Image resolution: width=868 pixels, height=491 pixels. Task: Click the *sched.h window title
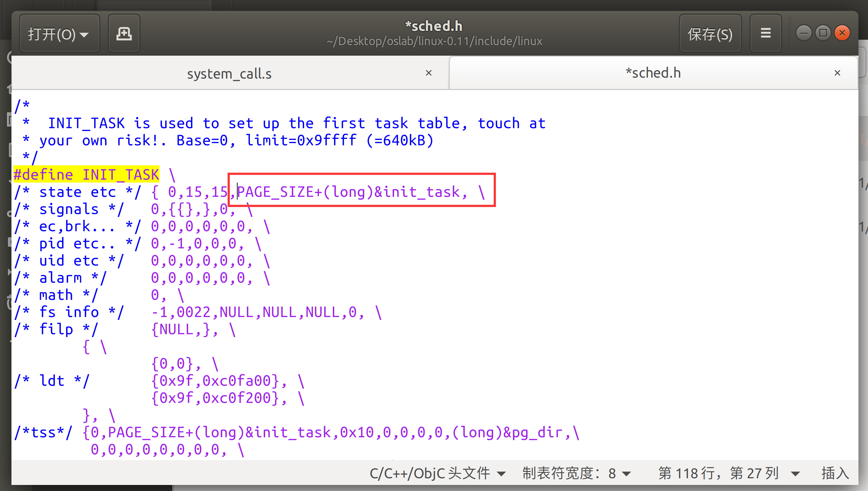click(434, 26)
